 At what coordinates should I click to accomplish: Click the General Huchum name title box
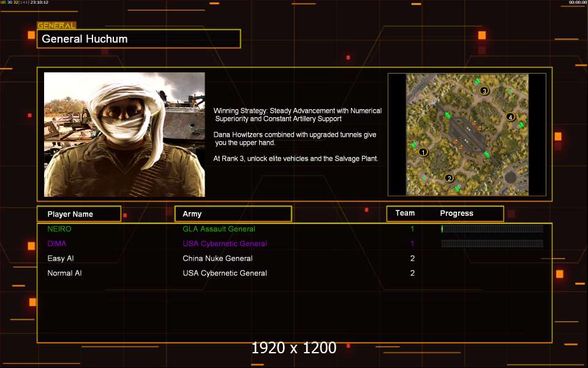138,39
